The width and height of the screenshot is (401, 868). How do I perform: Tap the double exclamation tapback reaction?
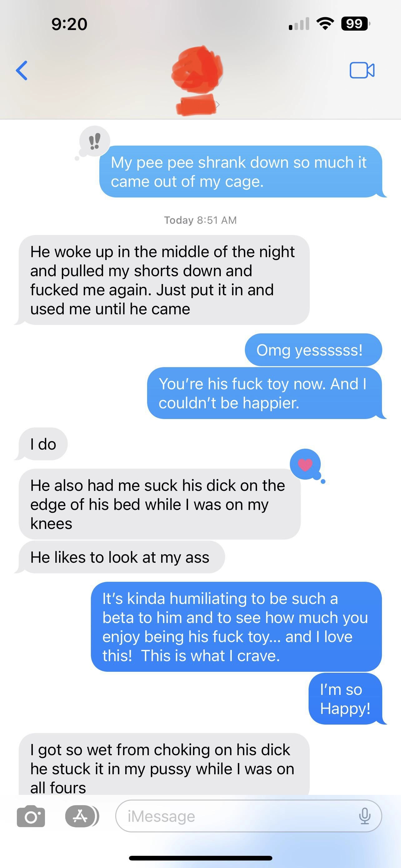coord(94,142)
